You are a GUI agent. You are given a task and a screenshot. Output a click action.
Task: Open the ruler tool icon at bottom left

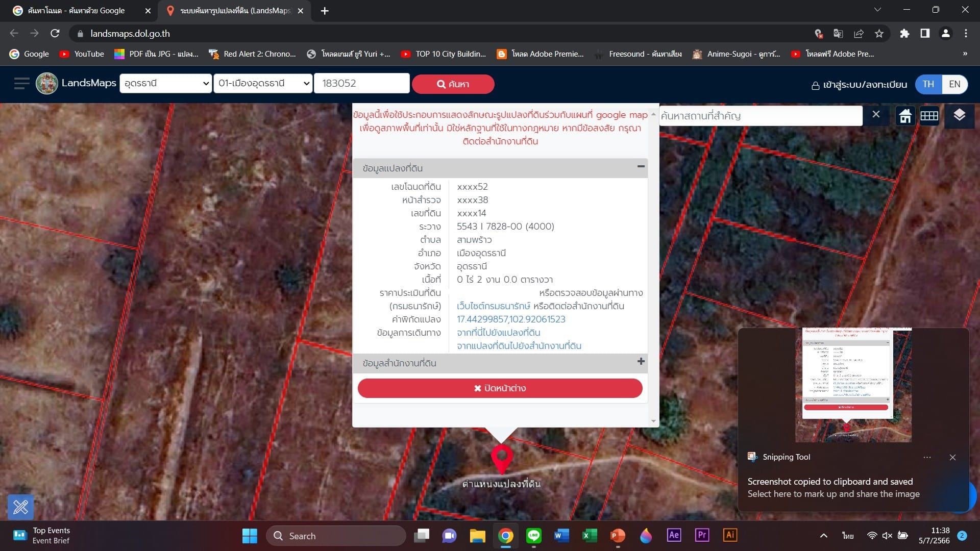(20, 507)
